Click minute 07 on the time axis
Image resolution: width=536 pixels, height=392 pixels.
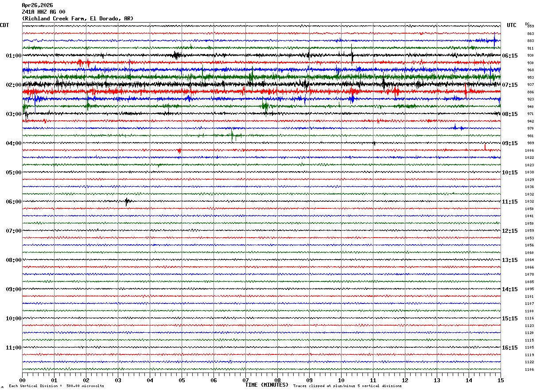(245, 380)
